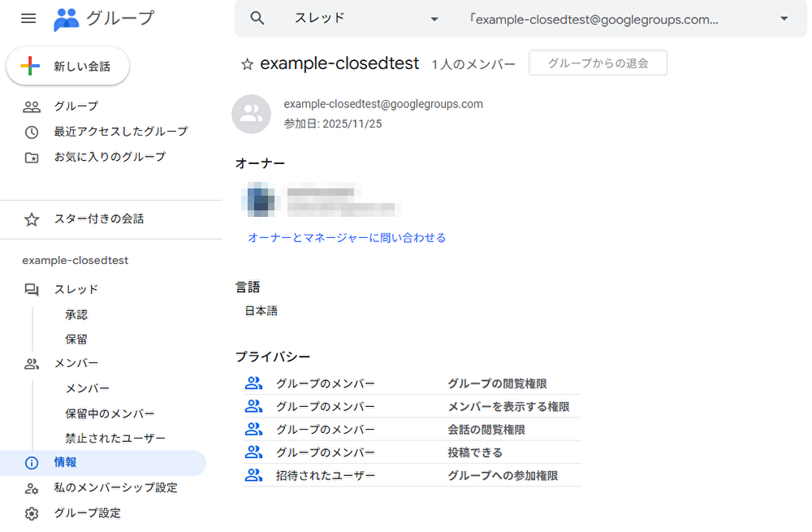
Task: Select 情報 in the sidebar
Action: pos(103,463)
